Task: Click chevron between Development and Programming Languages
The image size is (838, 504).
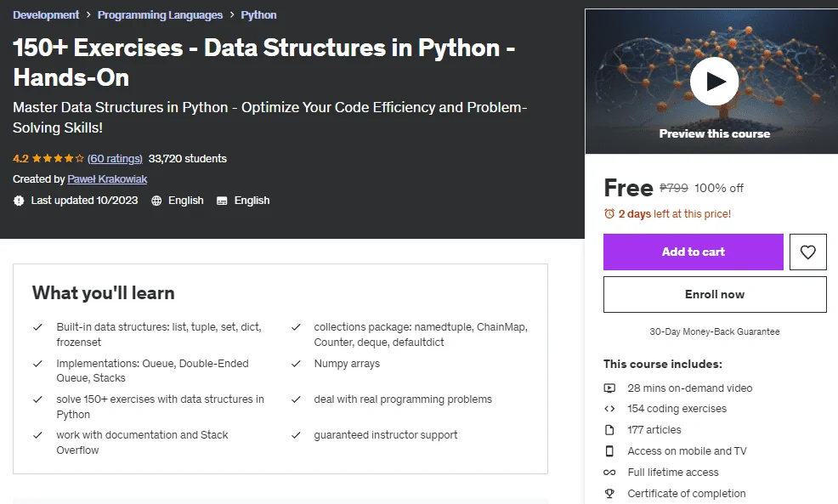Action: pos(88,15)
